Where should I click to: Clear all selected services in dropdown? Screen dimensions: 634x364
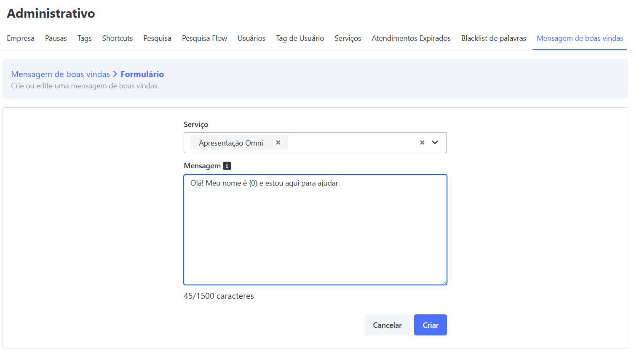tap(422, 143)
